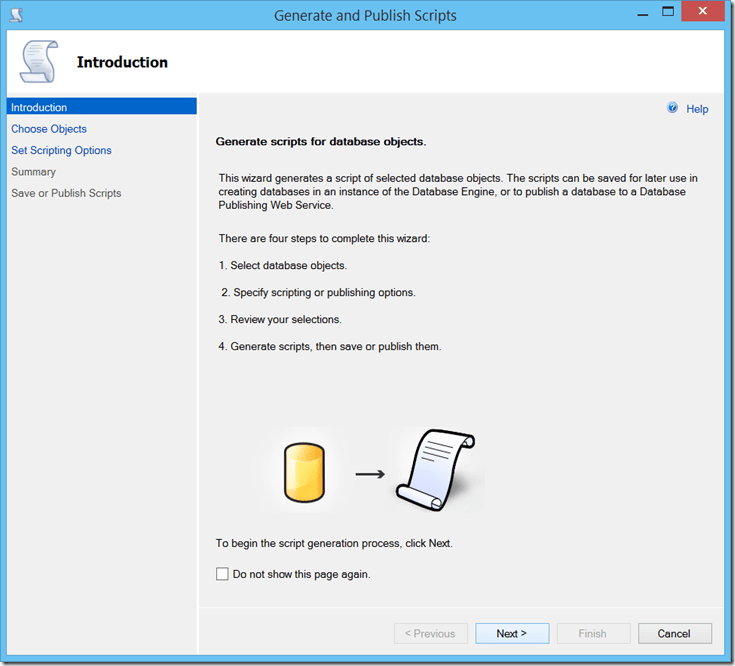This screenshot has width=735, height=666.
Task: Go to the Set Scripting Options step
Action: (61, 150)
